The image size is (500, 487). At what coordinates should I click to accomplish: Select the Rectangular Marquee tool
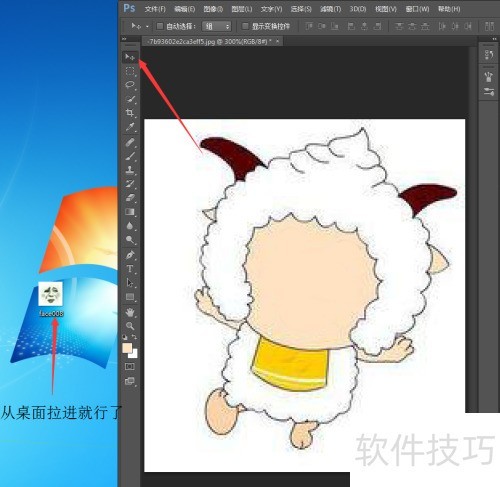tap(130, 71)
